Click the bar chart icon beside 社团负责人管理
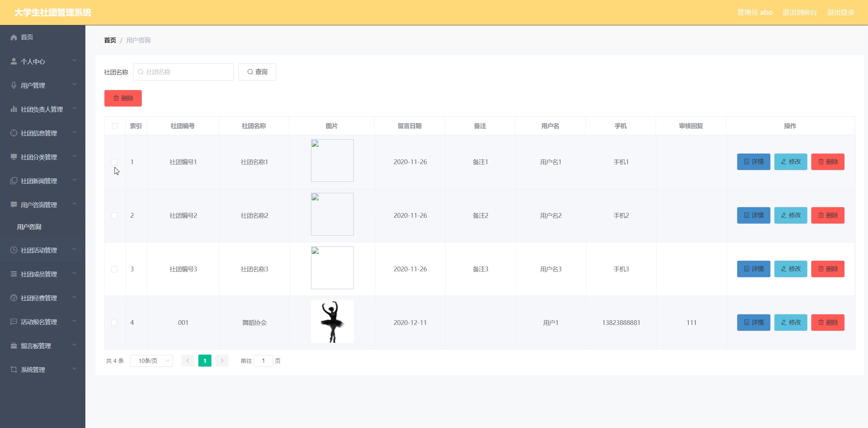868x428 pixels. point(14,109)
